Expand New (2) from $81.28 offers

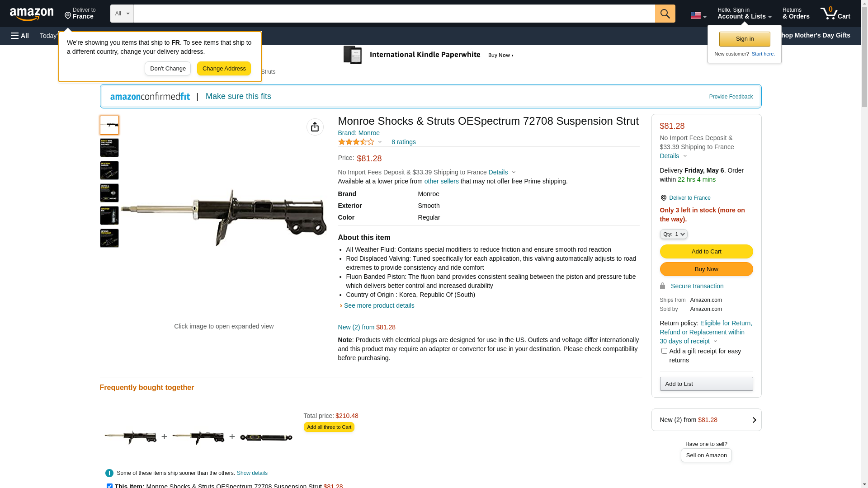(x=706, y=420)
